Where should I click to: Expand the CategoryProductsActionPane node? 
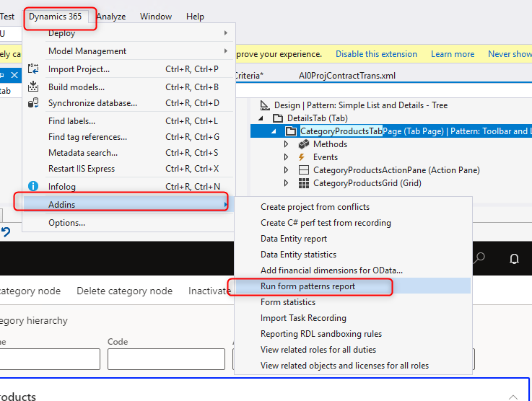coord(287,170)
